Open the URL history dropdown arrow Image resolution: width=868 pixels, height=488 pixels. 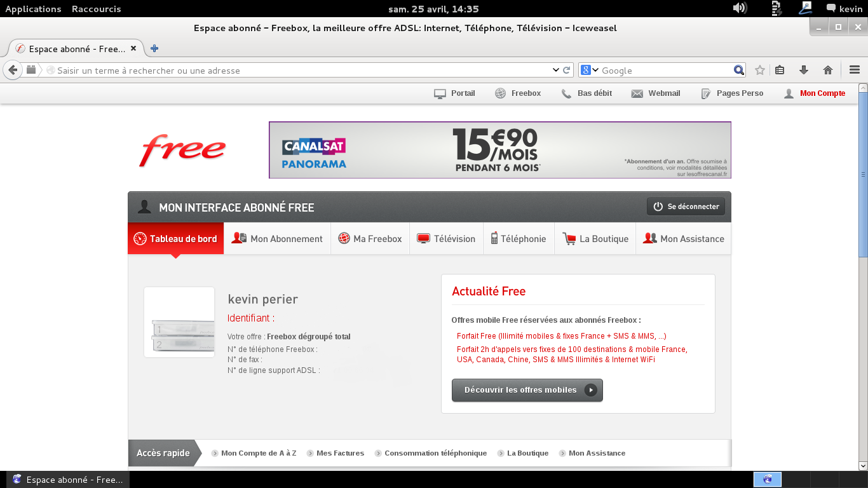pyautogui.click(x=556, y=70)
